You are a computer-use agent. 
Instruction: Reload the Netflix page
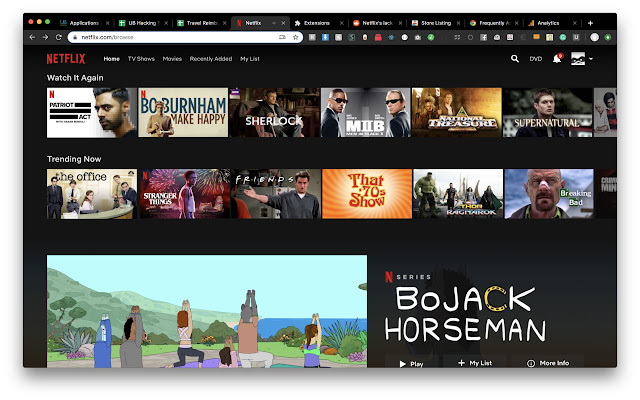coord(58,37)
